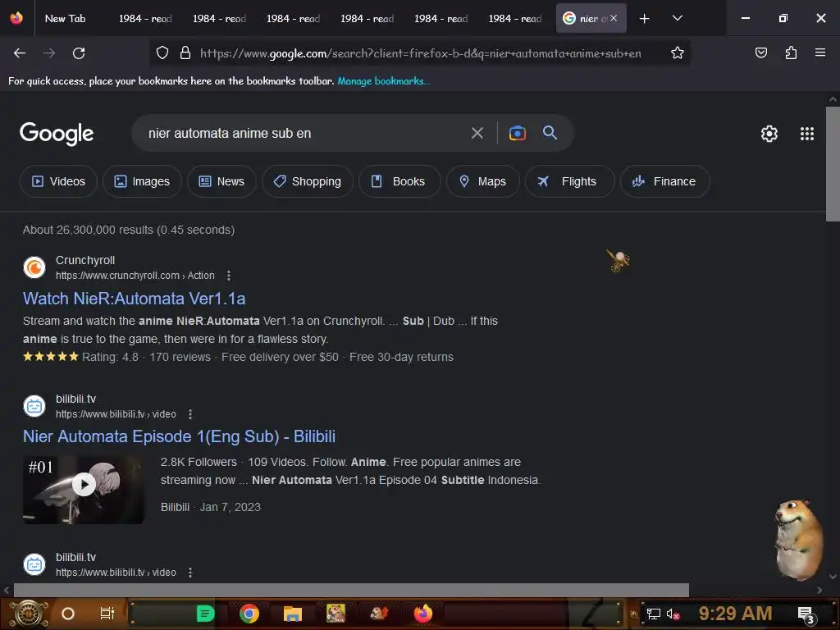Click the 9:29 AM clock
The height and width of the screenshot is (630, 840).
click(735, 614)
